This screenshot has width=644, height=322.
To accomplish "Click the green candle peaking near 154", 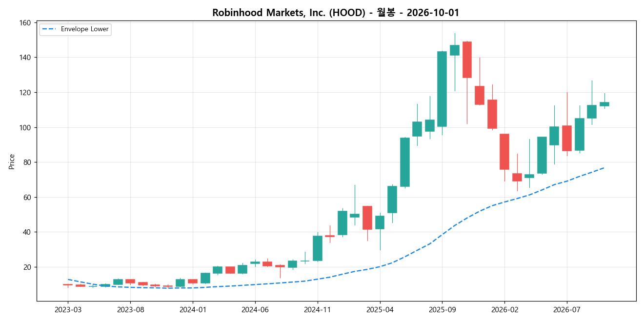I will pyautogui.click(x=455, y=50).
